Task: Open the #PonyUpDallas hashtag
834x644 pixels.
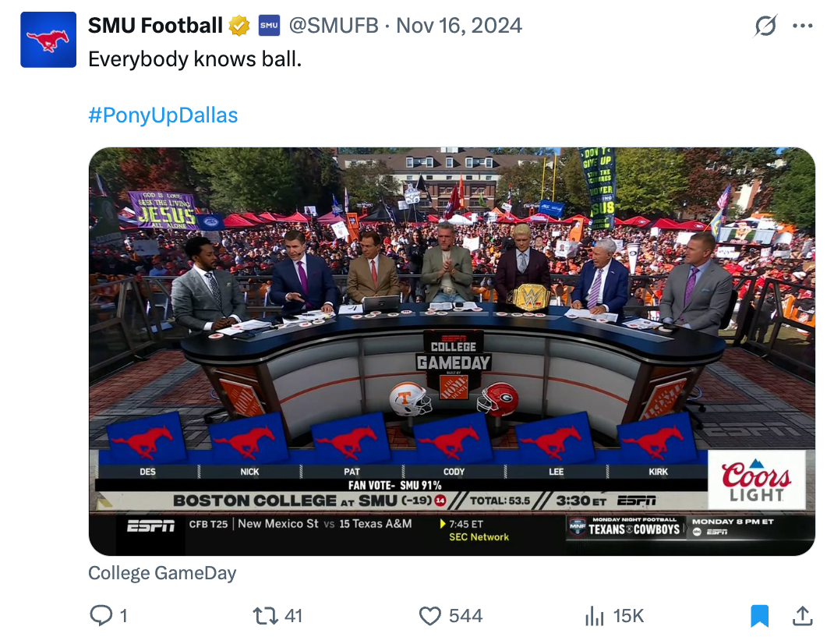Action: pyautogui.click(x=163, y=115)
